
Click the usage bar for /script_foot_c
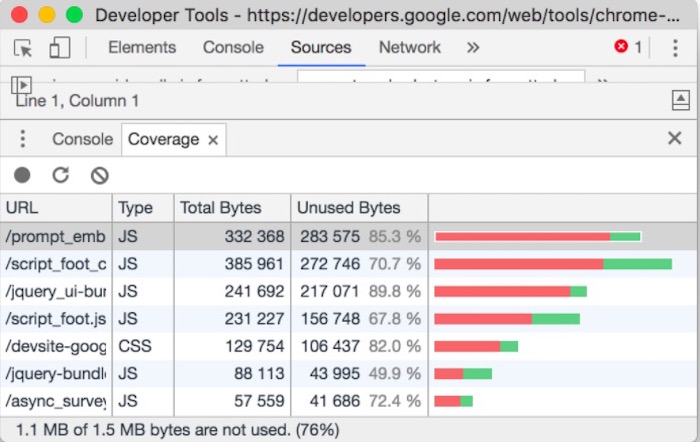pos(553,264)
